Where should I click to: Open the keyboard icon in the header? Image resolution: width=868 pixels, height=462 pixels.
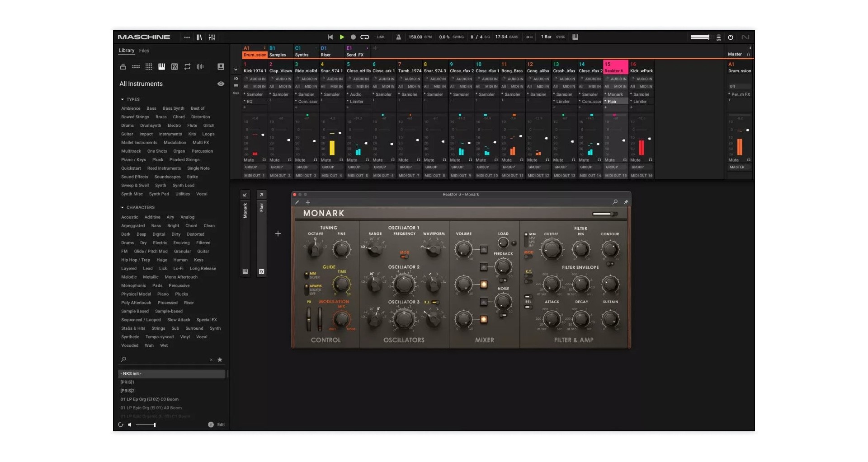coord(575,37)
